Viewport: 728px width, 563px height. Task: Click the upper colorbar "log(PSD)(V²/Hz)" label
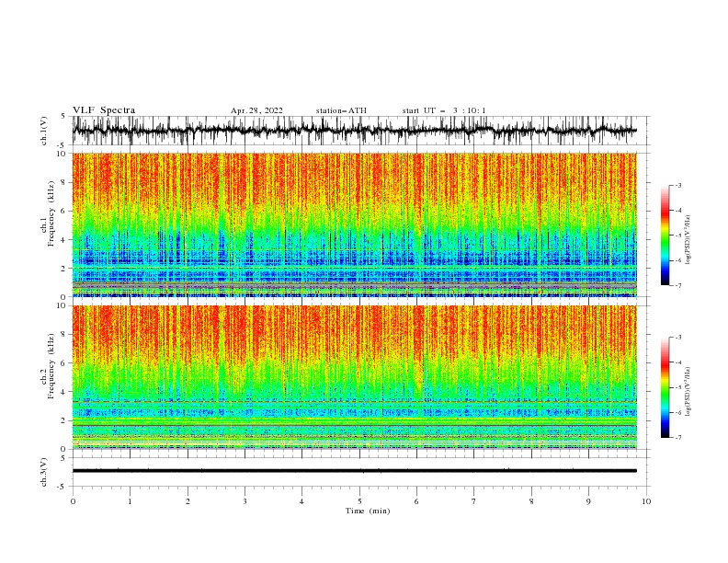pos(688,240)
